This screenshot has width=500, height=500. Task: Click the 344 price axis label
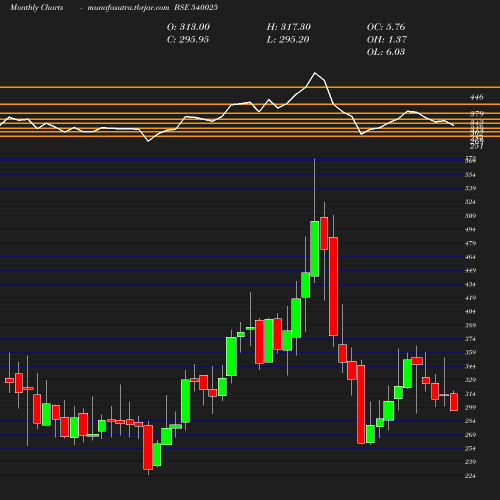470,366
